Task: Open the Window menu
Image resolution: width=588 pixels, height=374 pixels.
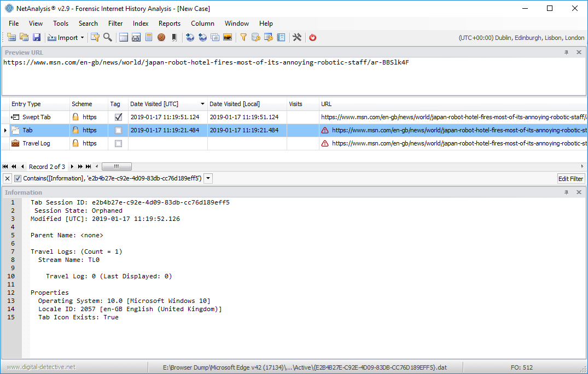Action: 237,23
